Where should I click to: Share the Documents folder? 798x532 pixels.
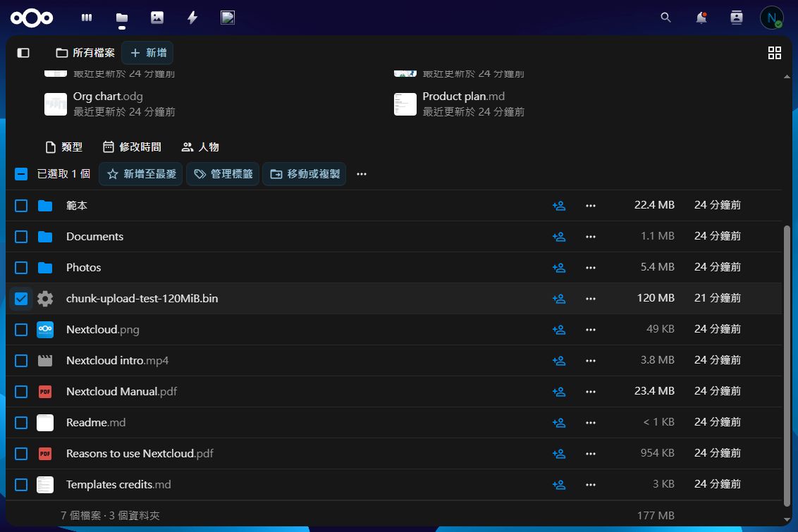click(x=559, y=237)
